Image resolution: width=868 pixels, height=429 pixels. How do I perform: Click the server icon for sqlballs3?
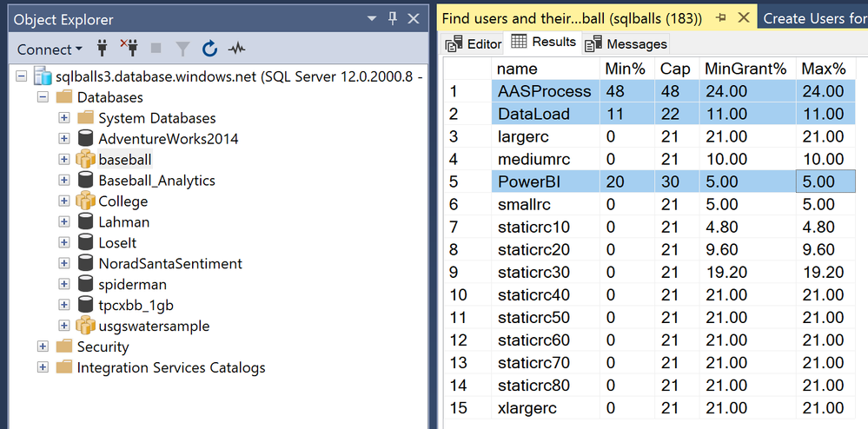point(43,76)
